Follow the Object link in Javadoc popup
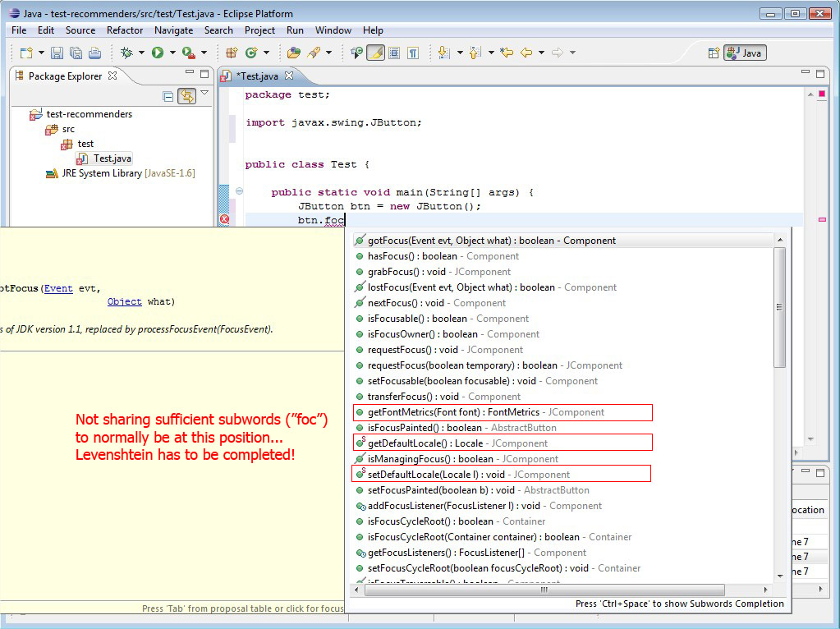The image size is (840, 629). coord(124,301)
